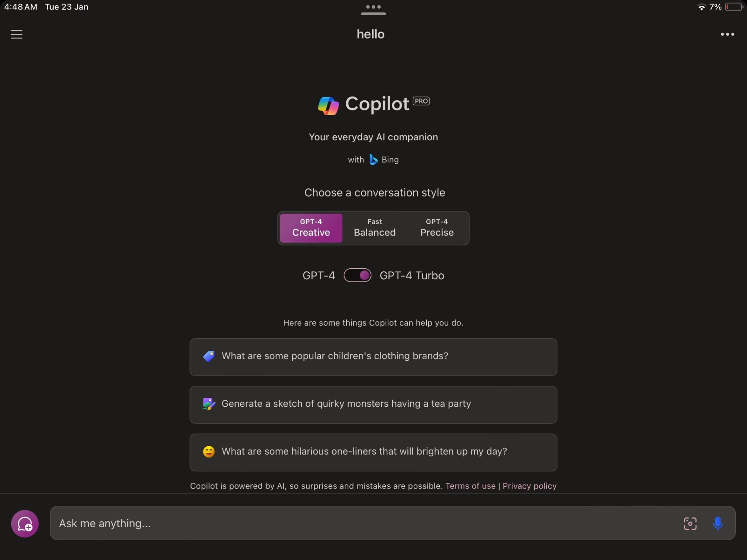This screenshot has width=747, height=560.
Task: Select Creative conversation style
Action: pos(311,227)
